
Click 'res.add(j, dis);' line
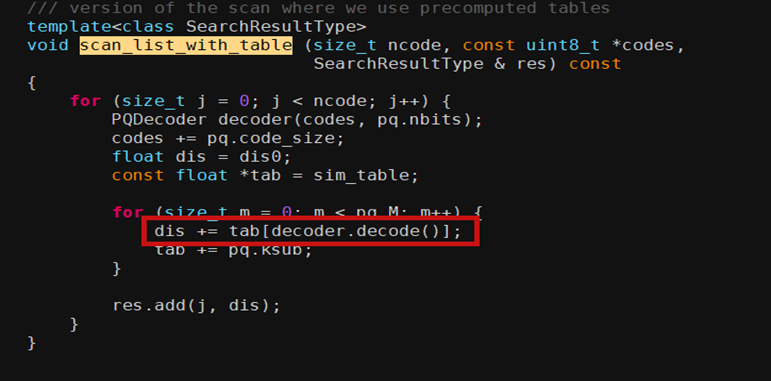(196, 306)
